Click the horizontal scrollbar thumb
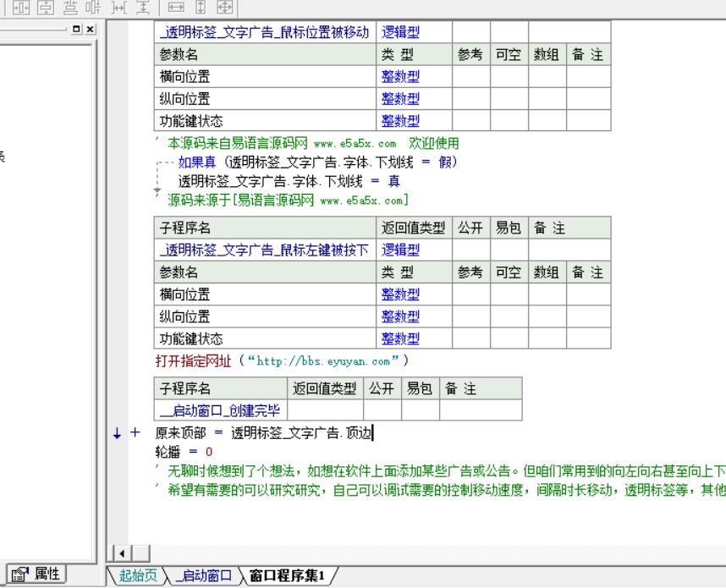726x588 pixels. [x=141, y=553]
